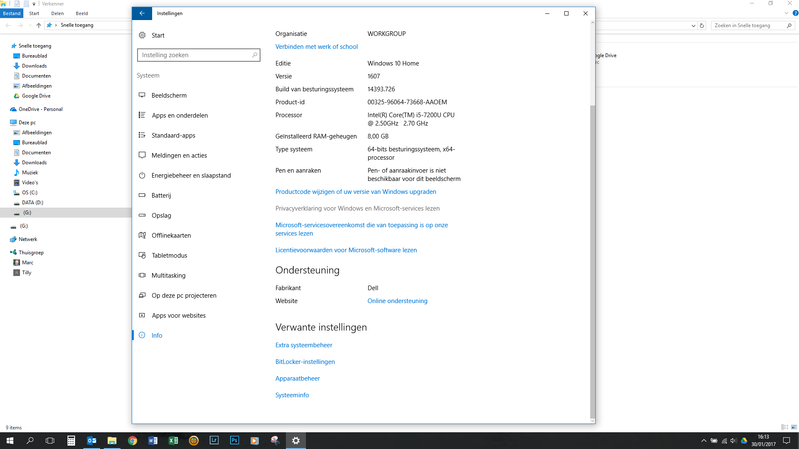Screen dimensions: 799x449
Task: Open BitLocker-instellingen link
Action: click(305, 362)
